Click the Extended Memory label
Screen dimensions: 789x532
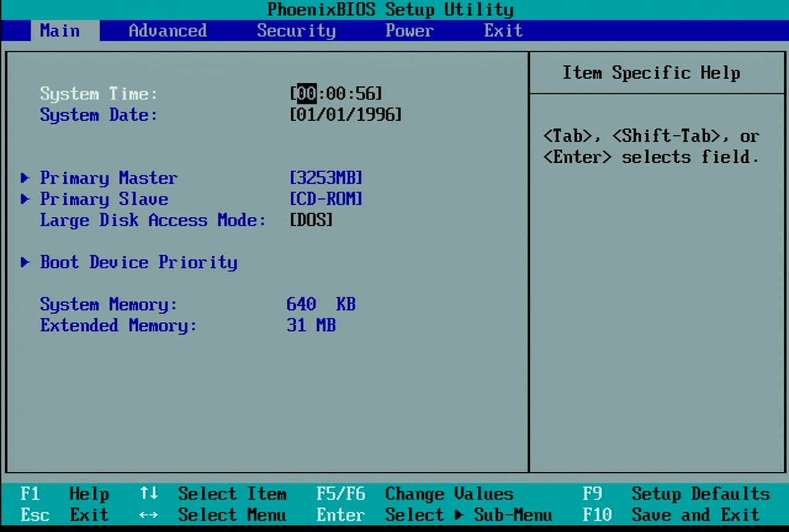118,325
